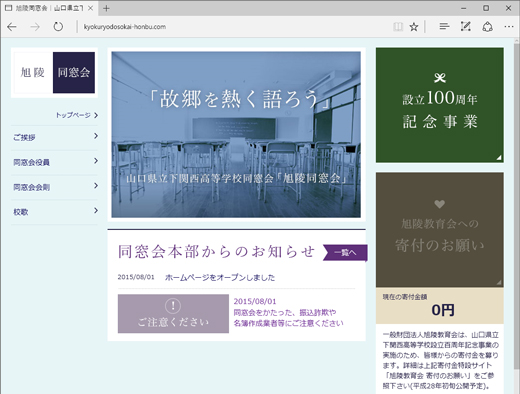
Task: Maximize the browser window
Action: click(x=486, y=8)
